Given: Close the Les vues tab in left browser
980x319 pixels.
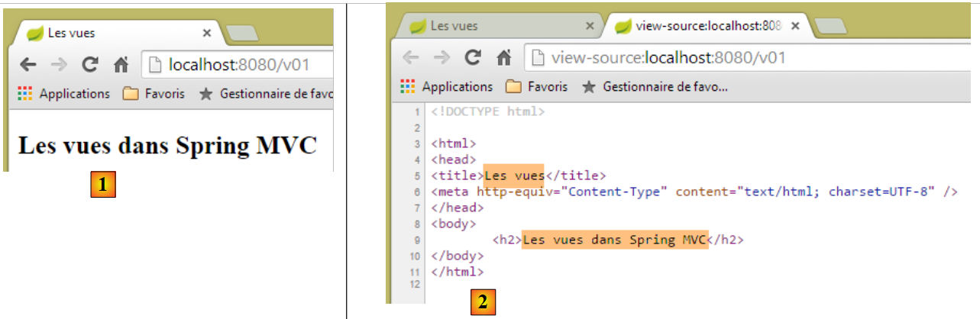Looking at the screenshot, I should pos(206,33).
